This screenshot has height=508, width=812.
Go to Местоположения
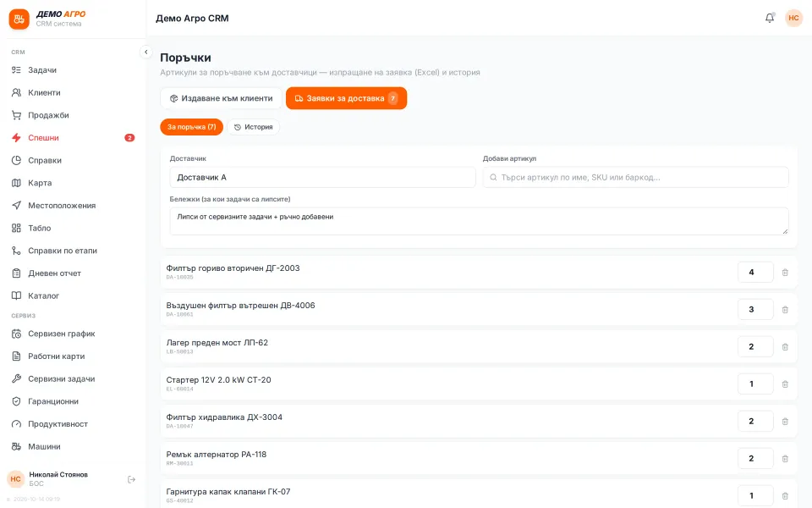pyautogui.click(x=73, y=205)
